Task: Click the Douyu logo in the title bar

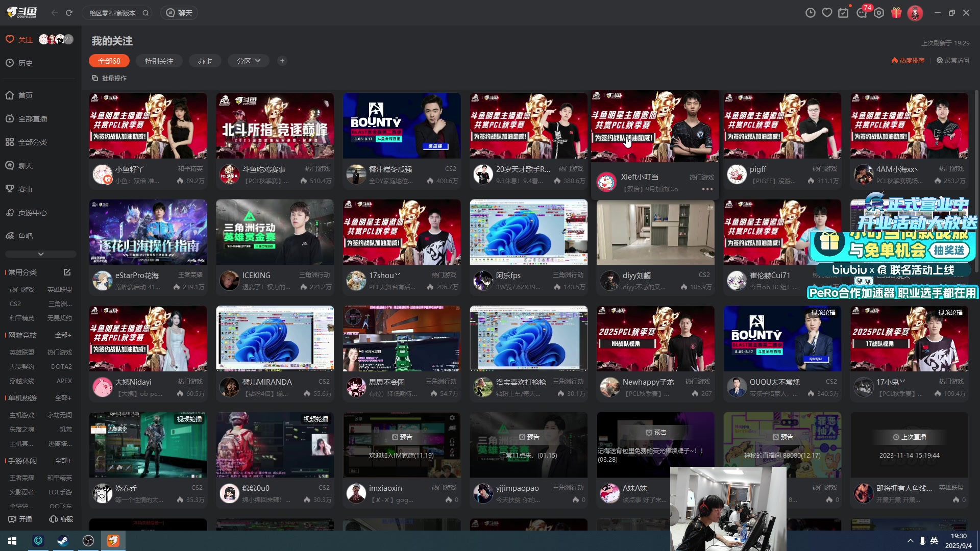Action: point(21,12)
